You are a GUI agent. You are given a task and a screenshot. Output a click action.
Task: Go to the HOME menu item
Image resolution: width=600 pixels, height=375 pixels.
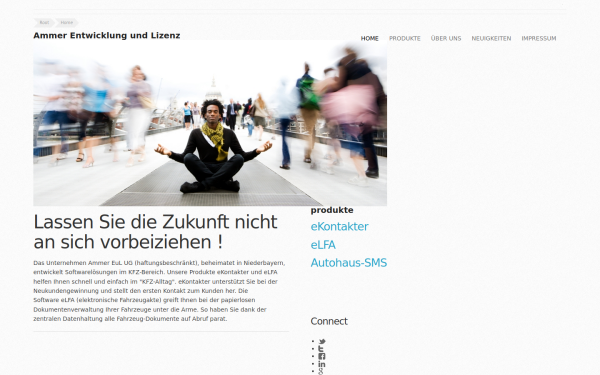370,38
